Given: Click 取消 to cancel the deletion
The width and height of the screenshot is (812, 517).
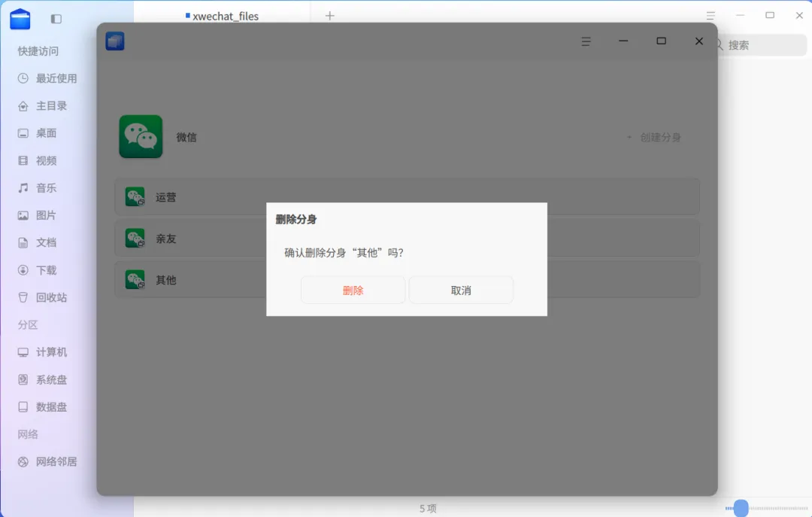Looking at the screenshot, I should click(x=461, y=290).
